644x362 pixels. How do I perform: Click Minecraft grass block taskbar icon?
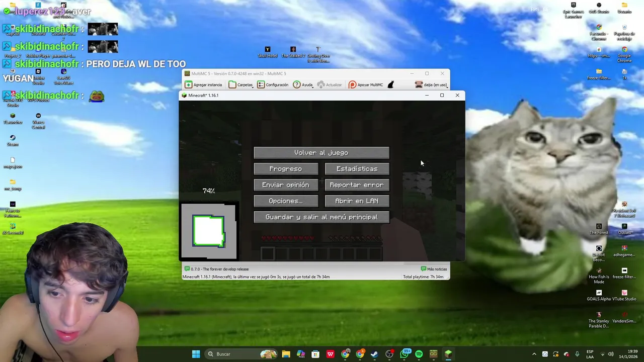[x=448, y=354]
